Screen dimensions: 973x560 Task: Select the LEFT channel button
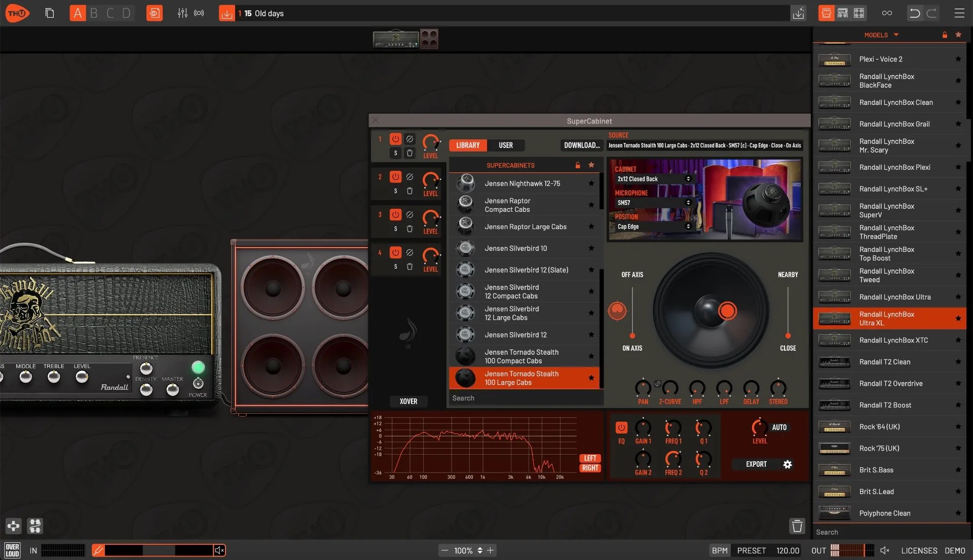[x=590, y=458]
